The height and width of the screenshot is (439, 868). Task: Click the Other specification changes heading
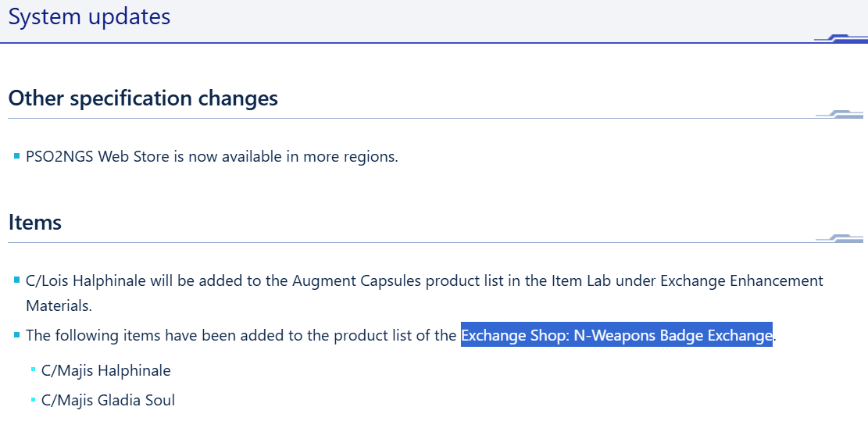coord(143,98)
